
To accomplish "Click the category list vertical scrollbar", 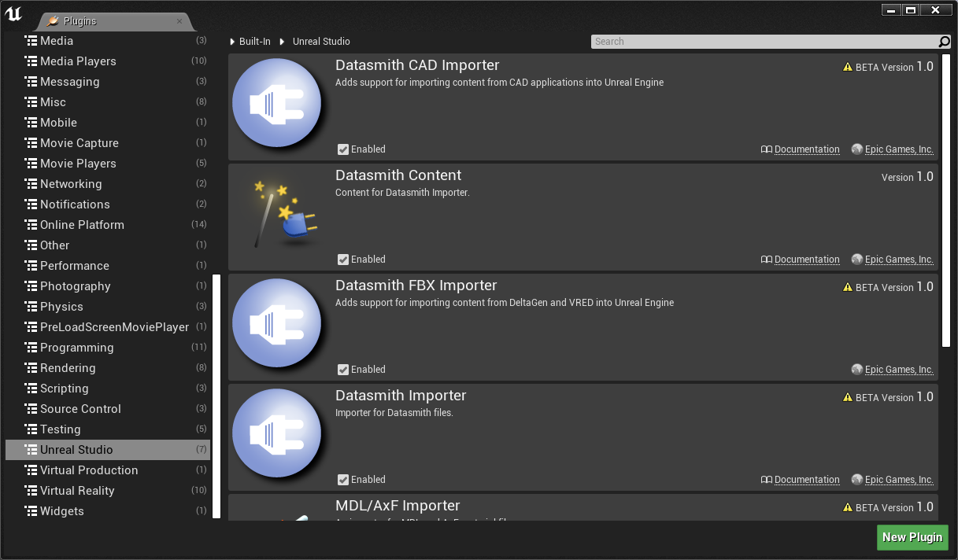I will [x=216, y=396].
